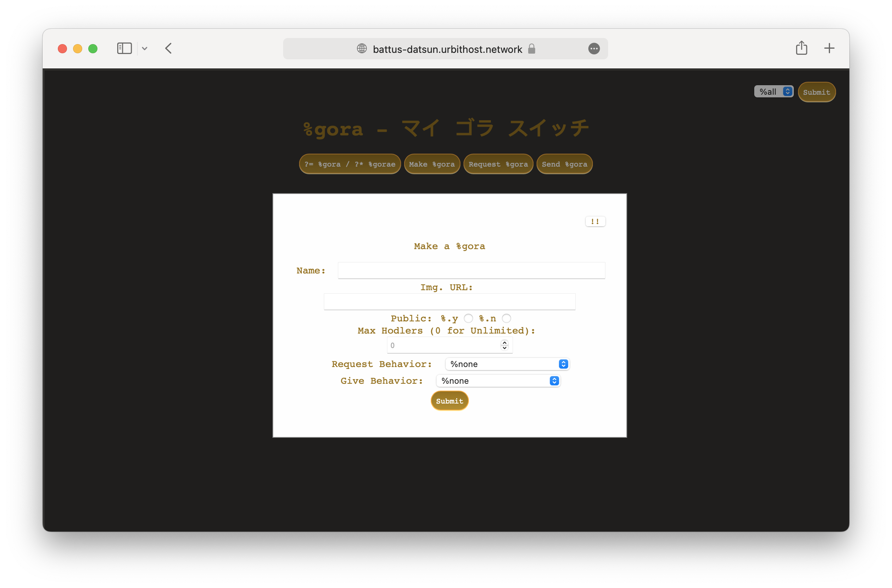Zoom the window with green button
The width and height of the screenshot is (892, 588).
coord(93,49)
